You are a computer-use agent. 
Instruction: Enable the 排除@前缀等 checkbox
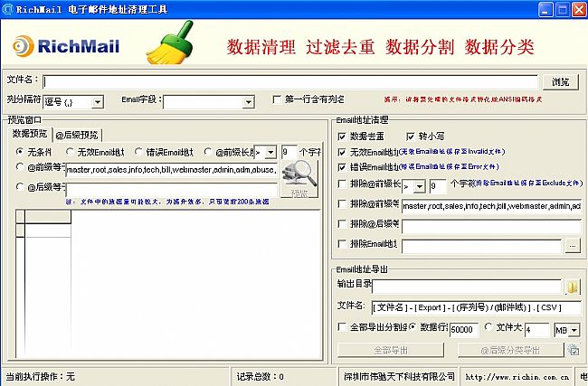[342, 203]
